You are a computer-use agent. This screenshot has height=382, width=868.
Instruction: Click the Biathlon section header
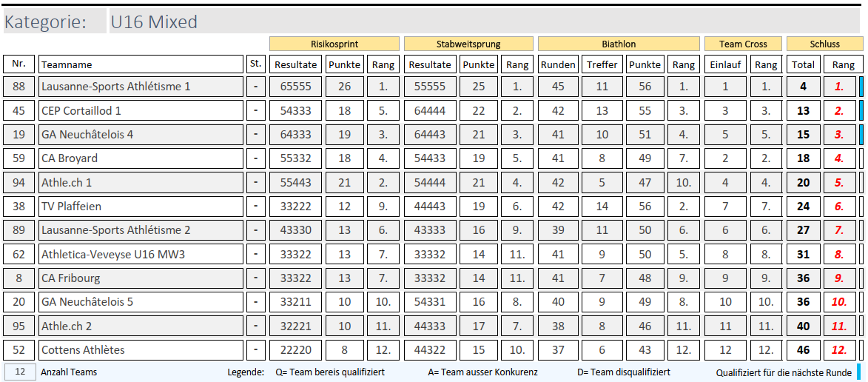[x=618, y=44]
